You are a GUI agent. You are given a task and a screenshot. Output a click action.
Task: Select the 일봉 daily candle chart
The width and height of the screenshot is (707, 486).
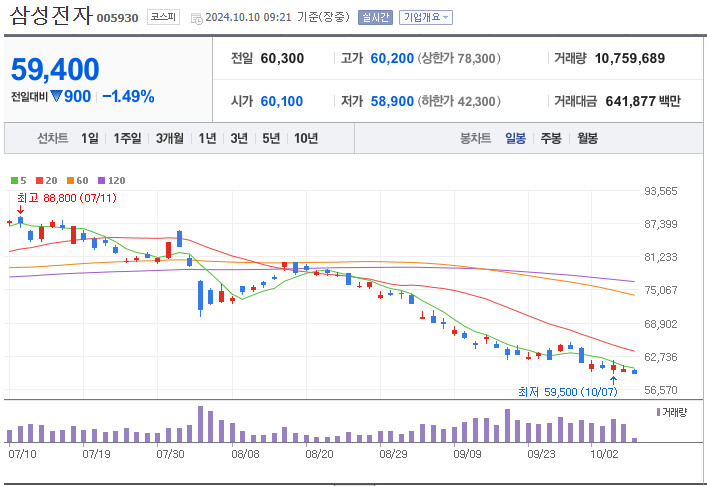[515, 139]
